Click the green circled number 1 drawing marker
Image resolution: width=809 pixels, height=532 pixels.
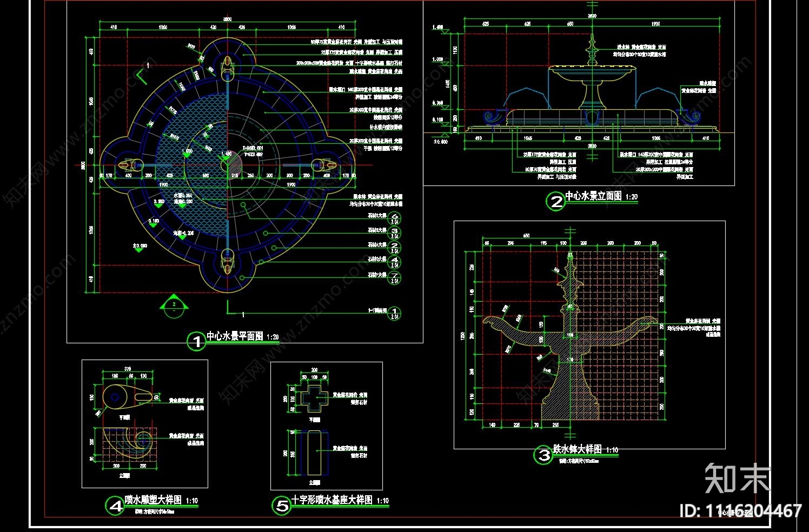[x=196, y=341]
